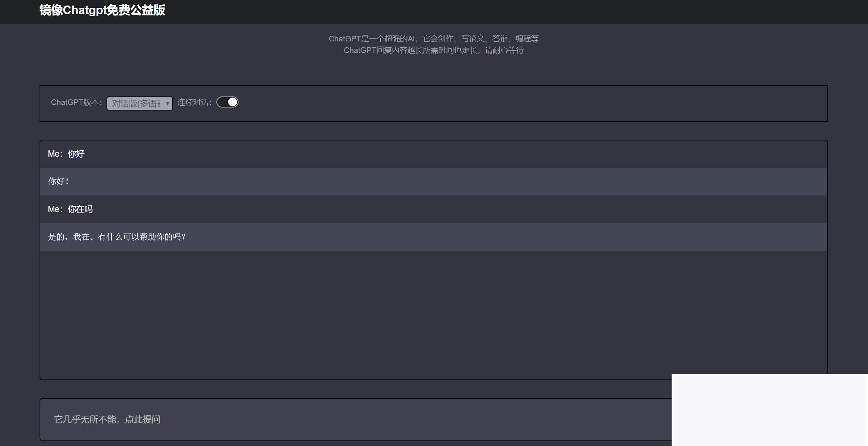This screenshot has width=868, height=446.
Task: Open the ChatGPT版本 dropdown
Action: coord(139,103)
